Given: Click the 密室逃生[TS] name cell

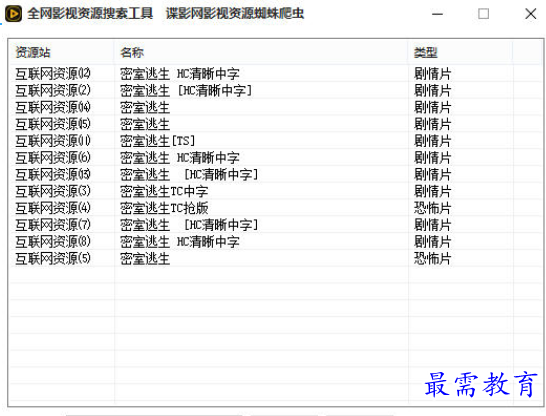Looking at the screenshot, I should tap(158, 141).
